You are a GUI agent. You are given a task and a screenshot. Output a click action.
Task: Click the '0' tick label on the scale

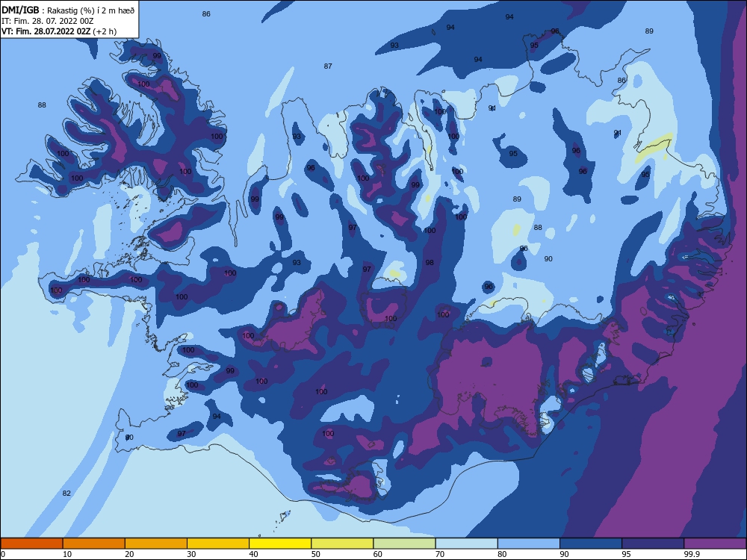click(3, 554)
